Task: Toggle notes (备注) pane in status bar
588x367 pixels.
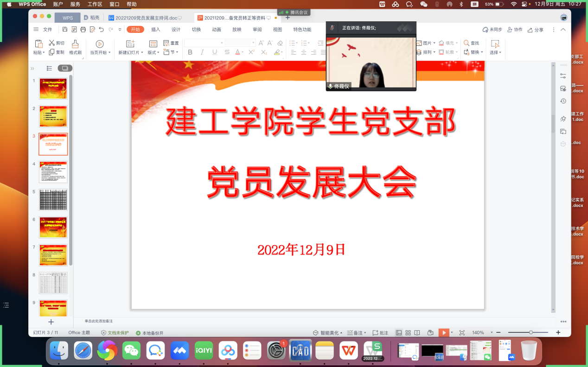Action: tap(357, 333)
